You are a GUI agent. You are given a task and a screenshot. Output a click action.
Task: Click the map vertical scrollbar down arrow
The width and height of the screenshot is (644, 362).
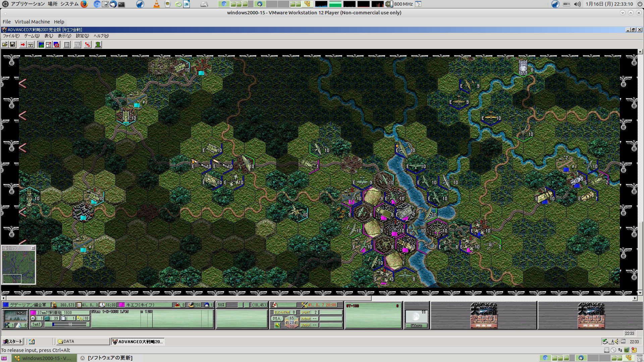coord(640,293)
